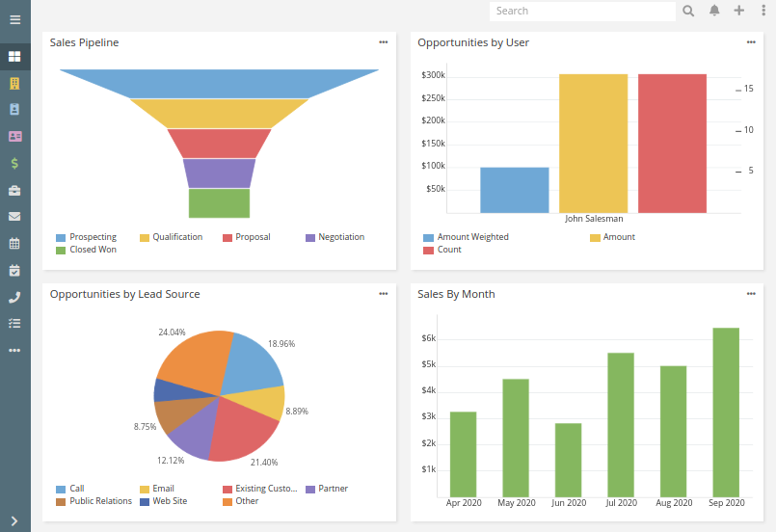Click the yellow Qualification funnel segment
This screenshot has width=776, height=532.
coord(219,114)
